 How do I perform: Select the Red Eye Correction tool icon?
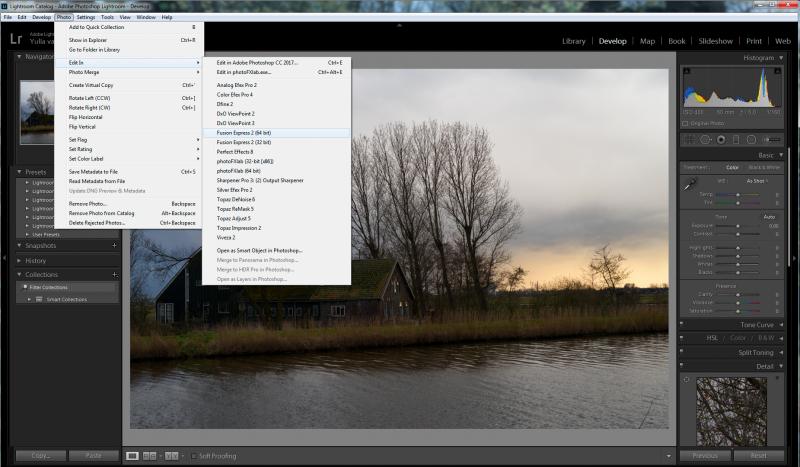[x=721, y=139]
